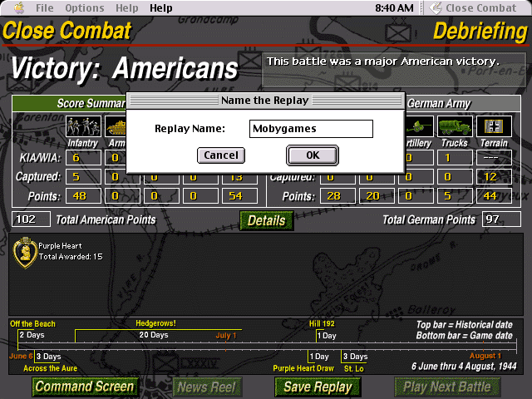Select St. Lo timeline marker
532x399 pixels.
[354, 368]
